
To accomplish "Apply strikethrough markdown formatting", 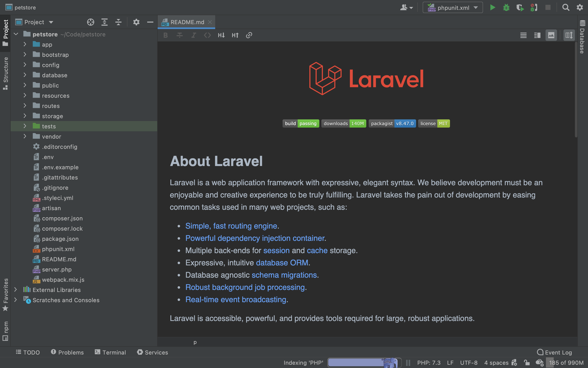I will [179, 35].
